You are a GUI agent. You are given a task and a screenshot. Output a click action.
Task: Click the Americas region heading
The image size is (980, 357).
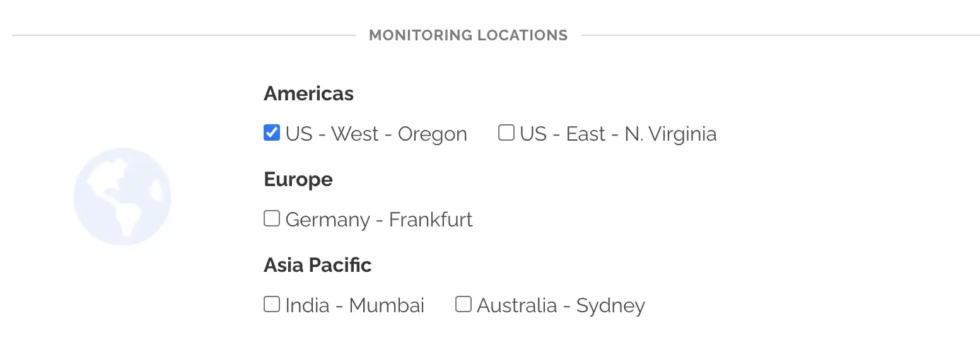click(x=308, y=94)
